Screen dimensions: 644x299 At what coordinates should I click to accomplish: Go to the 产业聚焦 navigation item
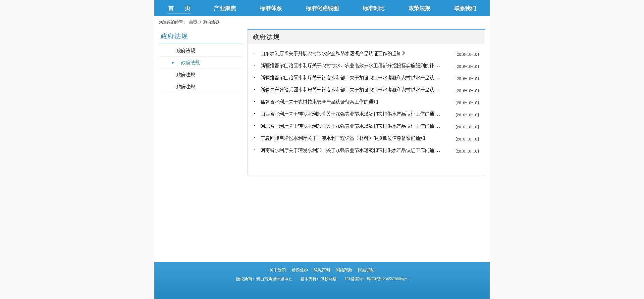[x=225, y=8]
